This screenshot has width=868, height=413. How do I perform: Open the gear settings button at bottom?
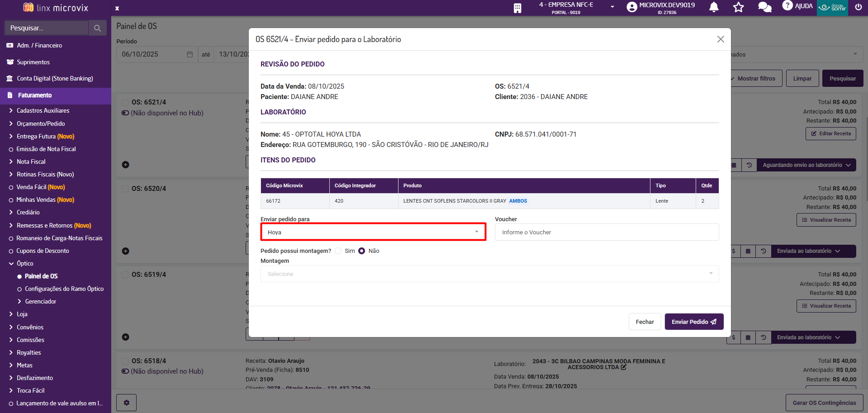[x=127, y=403]
